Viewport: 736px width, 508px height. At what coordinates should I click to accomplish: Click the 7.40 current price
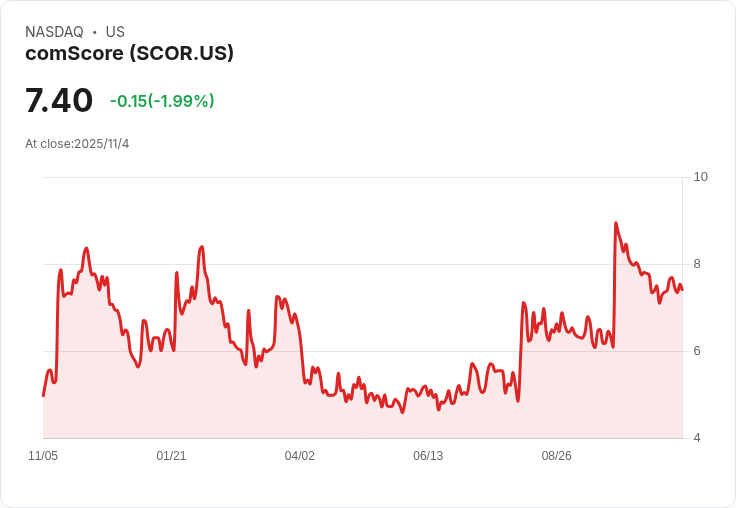click(x=59, y=100)
